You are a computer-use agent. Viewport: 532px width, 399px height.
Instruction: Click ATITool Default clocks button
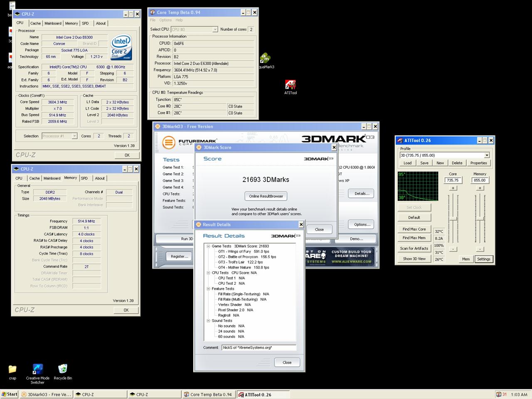click(414, 217)
